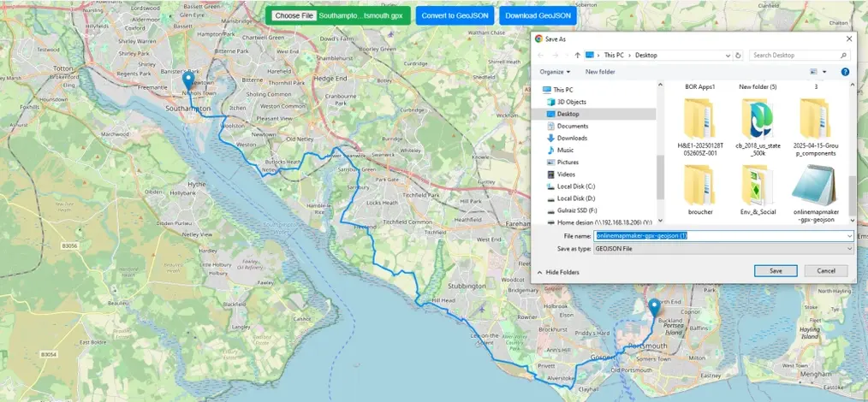This screenshot has height=402, width=868.
Task: Select Local Disk (C:) in sidebar
Action: 575,186
